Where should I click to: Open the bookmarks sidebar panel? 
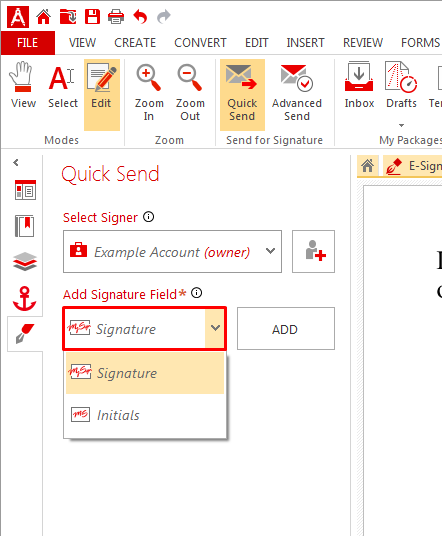25,226
